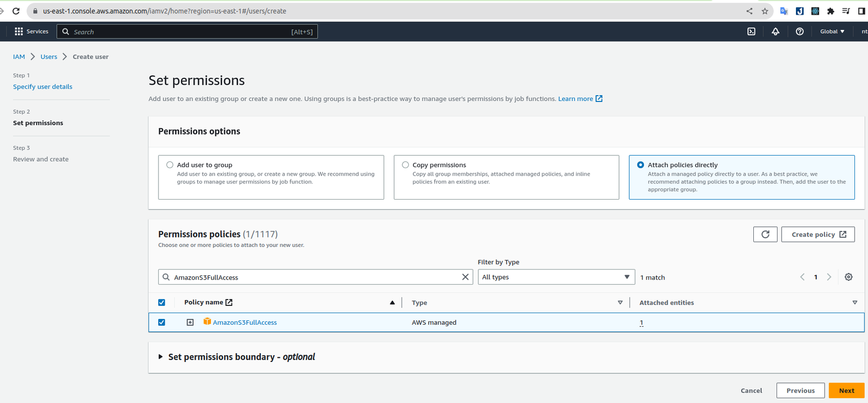The width and height of the screenshot is (868, 403).
Task: Click the Next button
Action: pyautogui.click(x=846, y=390)
